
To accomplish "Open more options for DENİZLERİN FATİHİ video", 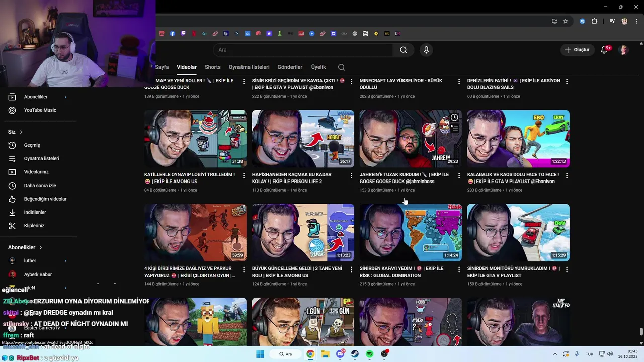I will 567,81.
